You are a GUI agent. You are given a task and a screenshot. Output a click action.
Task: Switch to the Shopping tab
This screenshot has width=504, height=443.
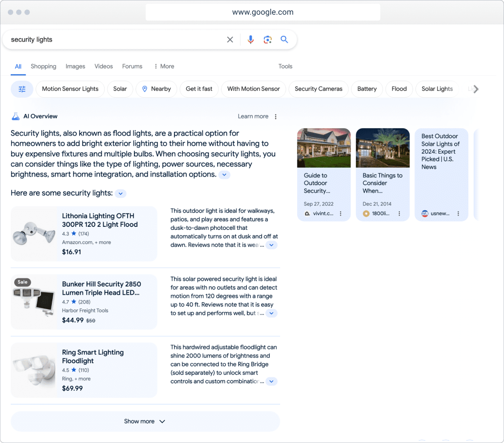tap(44, 66)
